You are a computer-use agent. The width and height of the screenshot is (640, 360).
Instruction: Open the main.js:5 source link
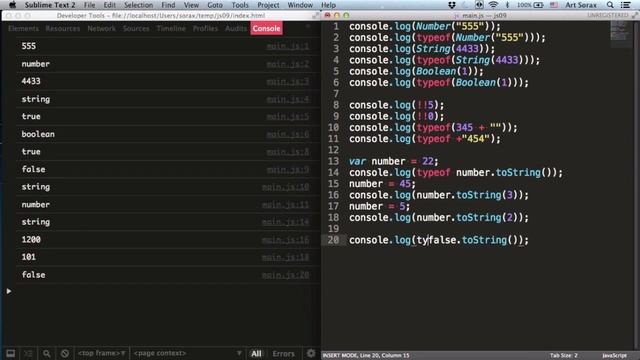(288, 117)
